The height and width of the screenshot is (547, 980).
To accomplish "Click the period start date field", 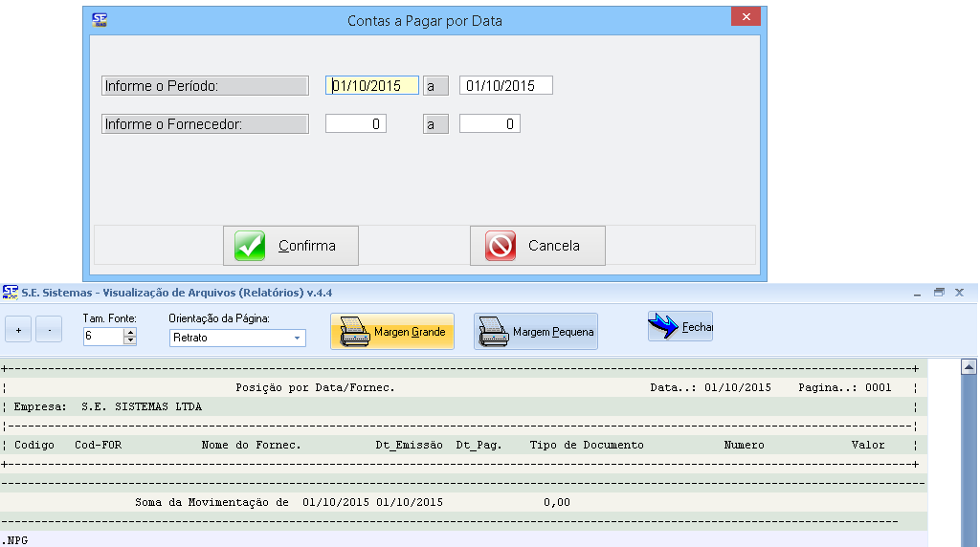I will coord(371,86).
